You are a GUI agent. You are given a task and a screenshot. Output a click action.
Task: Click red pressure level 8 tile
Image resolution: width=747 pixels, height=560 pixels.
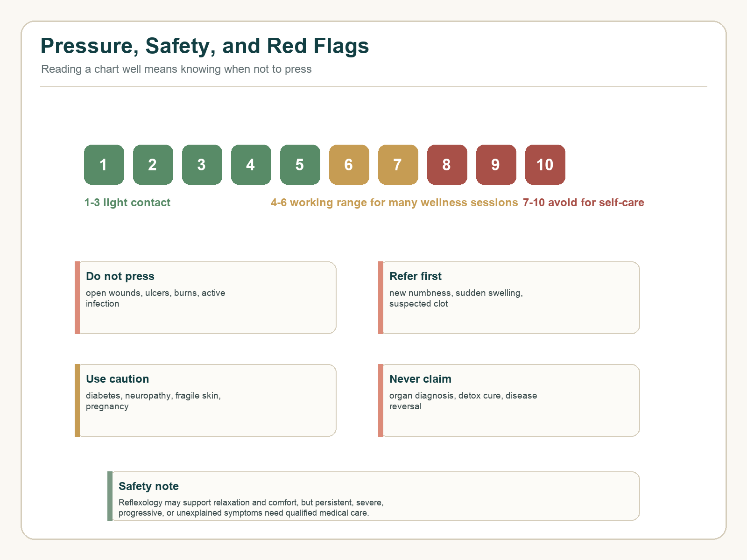(447, 165)
